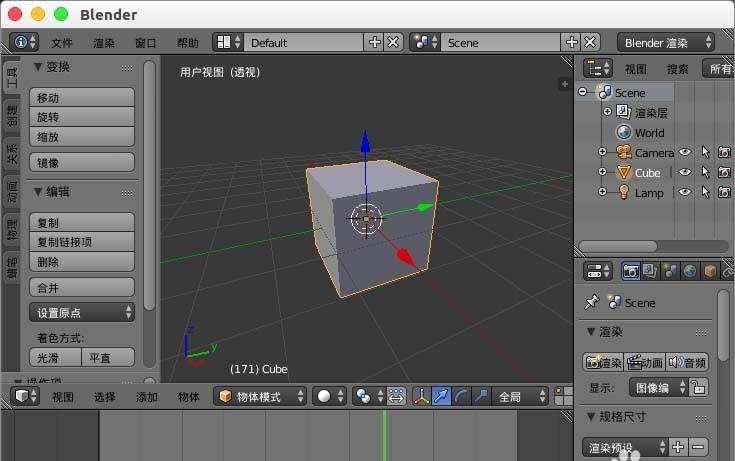Open the screen layout chooser icon

coord(228,42)
